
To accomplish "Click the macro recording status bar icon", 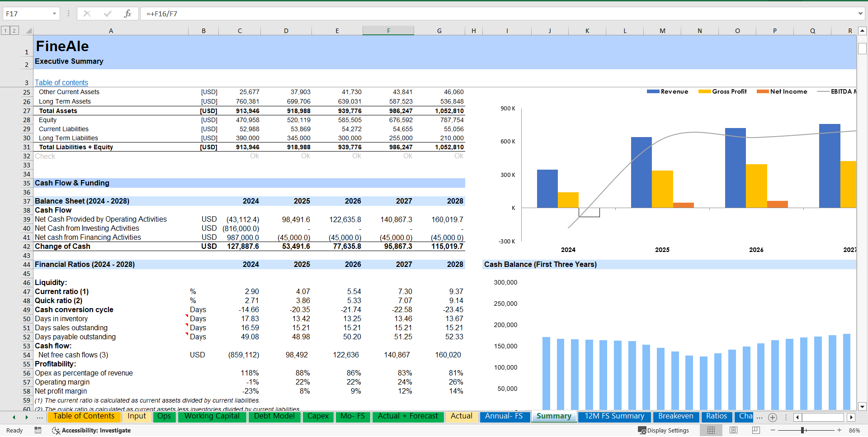I will click(38, 430).
